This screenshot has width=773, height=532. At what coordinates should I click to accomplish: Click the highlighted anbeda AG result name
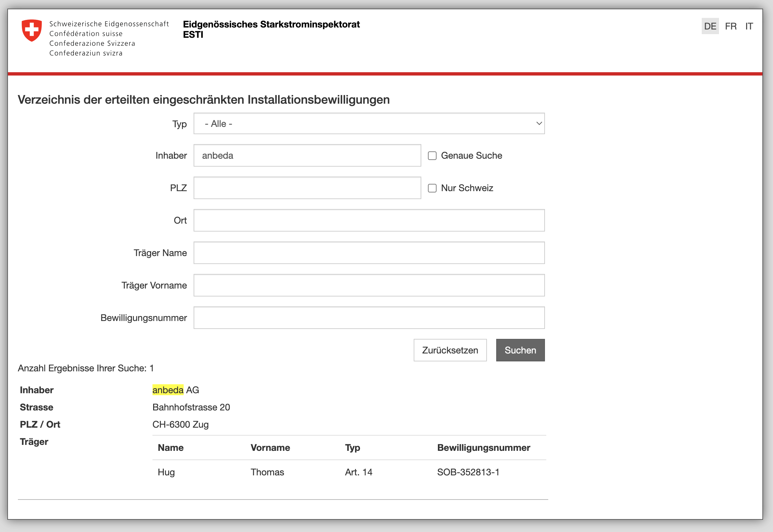(175, 390)
